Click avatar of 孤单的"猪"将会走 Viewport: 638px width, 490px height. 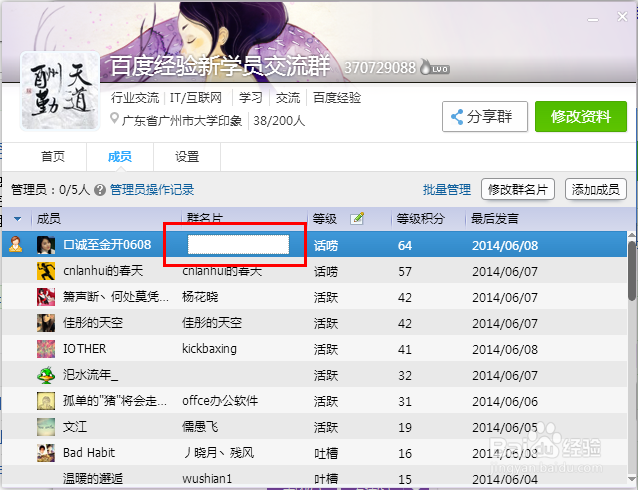[x=46, y=401]
